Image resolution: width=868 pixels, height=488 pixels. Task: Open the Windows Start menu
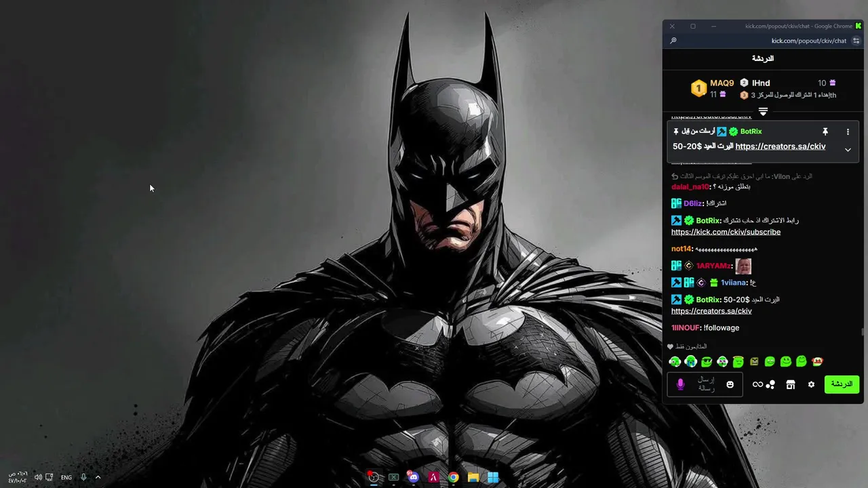493,477
